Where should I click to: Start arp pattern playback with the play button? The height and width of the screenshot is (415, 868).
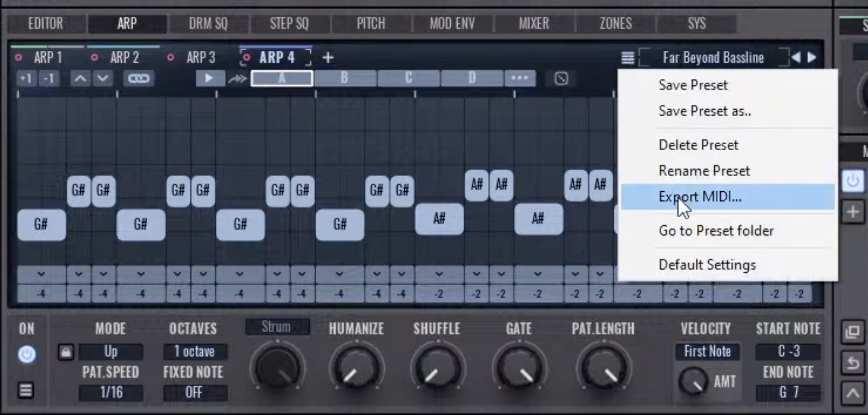click(210, 78)
